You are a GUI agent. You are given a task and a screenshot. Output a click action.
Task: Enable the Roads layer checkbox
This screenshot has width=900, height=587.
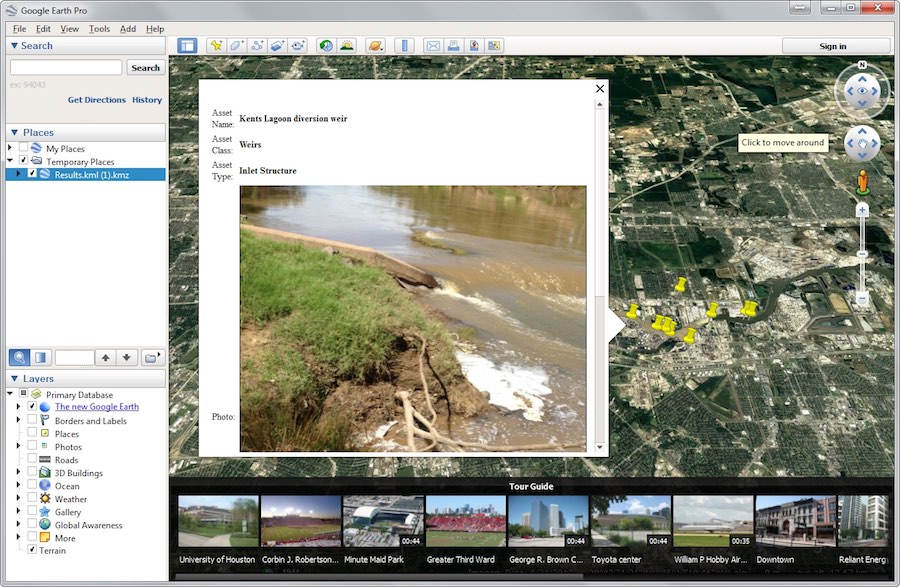pyautogui.click(x=32, y=458)
